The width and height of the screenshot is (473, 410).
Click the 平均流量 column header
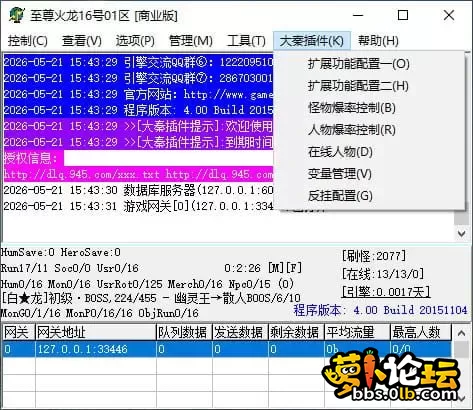357,333
